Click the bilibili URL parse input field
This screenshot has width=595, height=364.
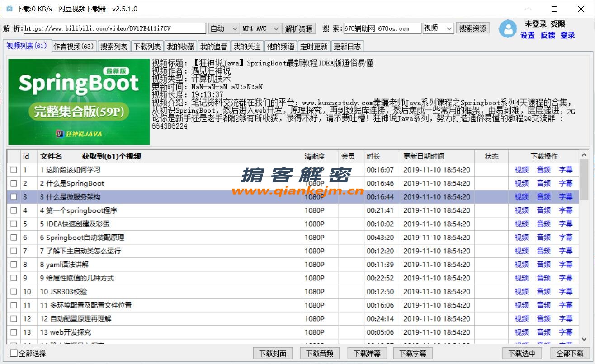pyautogui.click(x=115, y=28)
